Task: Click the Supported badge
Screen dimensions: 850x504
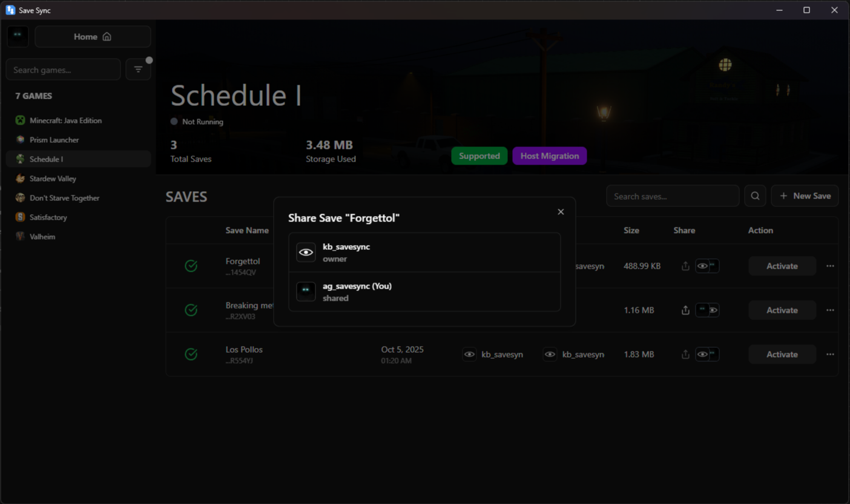Action: click(x=479, y=156)
